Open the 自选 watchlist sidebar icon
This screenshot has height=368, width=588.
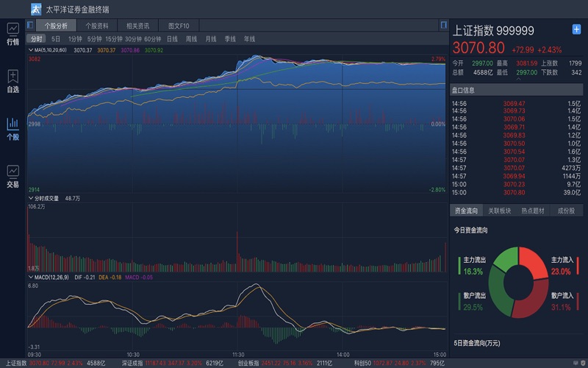12,81
